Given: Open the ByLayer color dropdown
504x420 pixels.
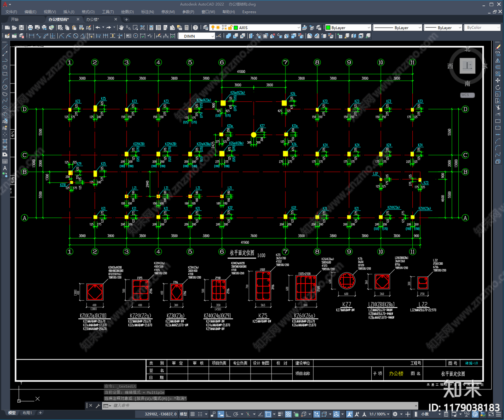Looking at the screenshot, I should 369,28.
